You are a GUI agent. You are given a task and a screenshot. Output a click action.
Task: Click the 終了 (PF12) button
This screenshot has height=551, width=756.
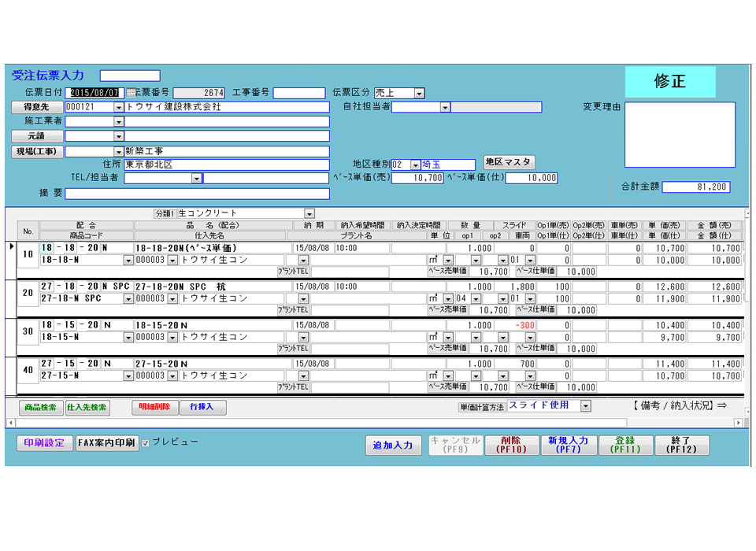[682, 446]
